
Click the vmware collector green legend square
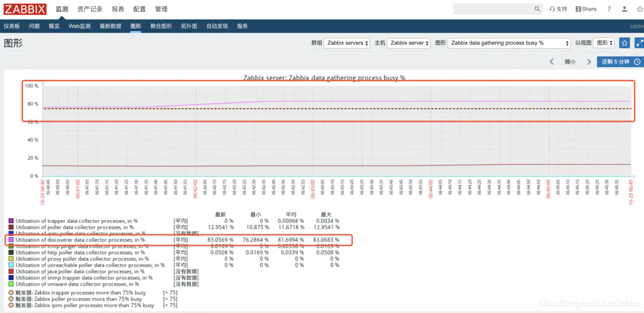[x=11, y=285]
